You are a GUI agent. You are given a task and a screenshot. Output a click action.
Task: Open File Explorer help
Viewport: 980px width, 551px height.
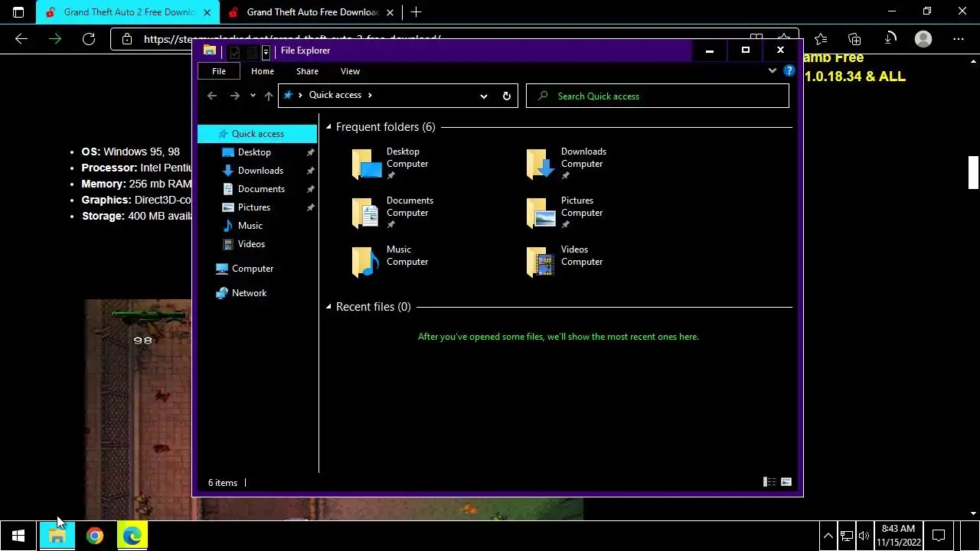(789, 70)
